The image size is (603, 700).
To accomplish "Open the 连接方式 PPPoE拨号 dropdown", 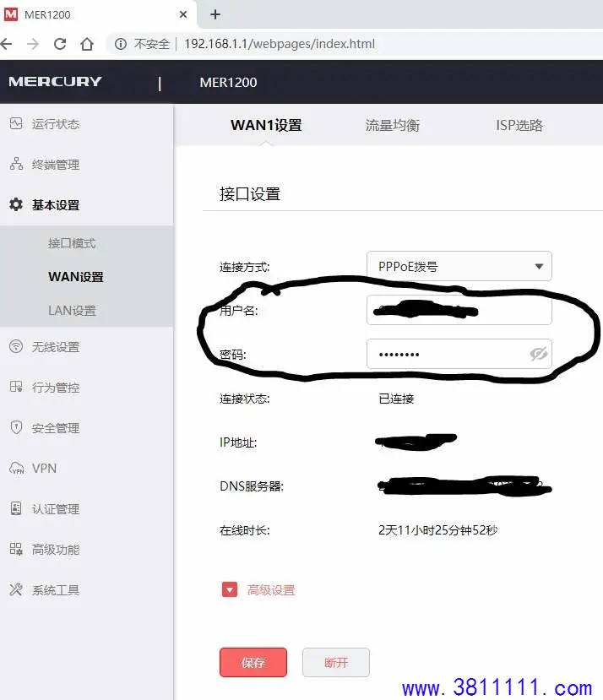I will [459, 266].
